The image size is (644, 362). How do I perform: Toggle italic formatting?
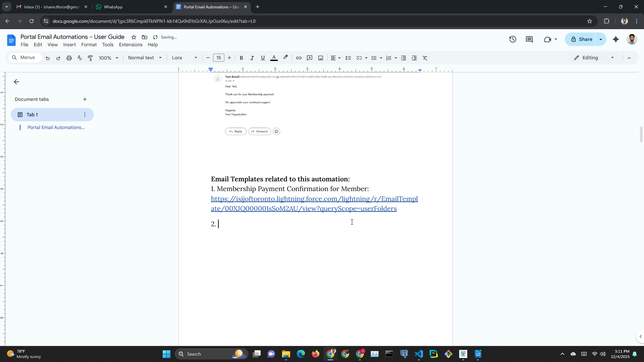pyautogui.click(x=252, y=58)
